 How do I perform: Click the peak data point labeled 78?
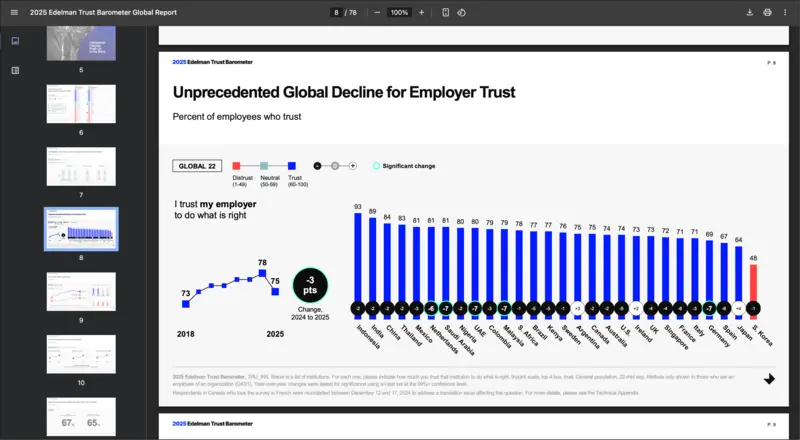tap(262, 274)
